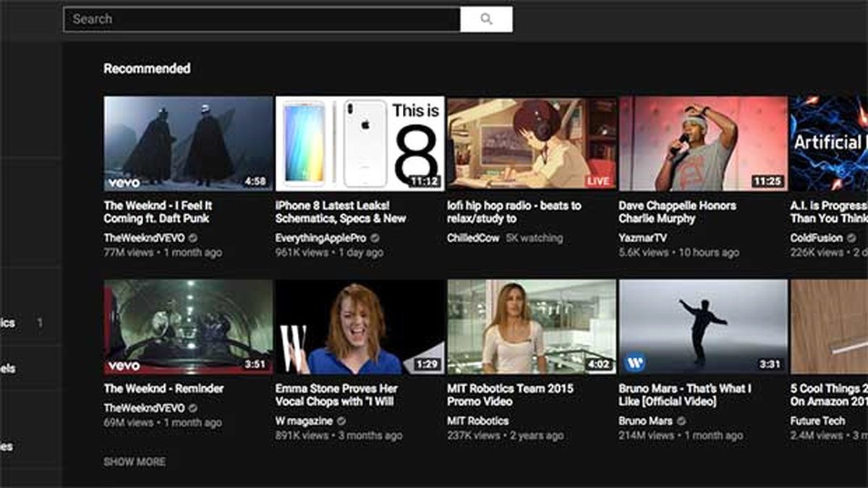
Task: Visit the Bruno Mars channel link
Action: (646, 421)
